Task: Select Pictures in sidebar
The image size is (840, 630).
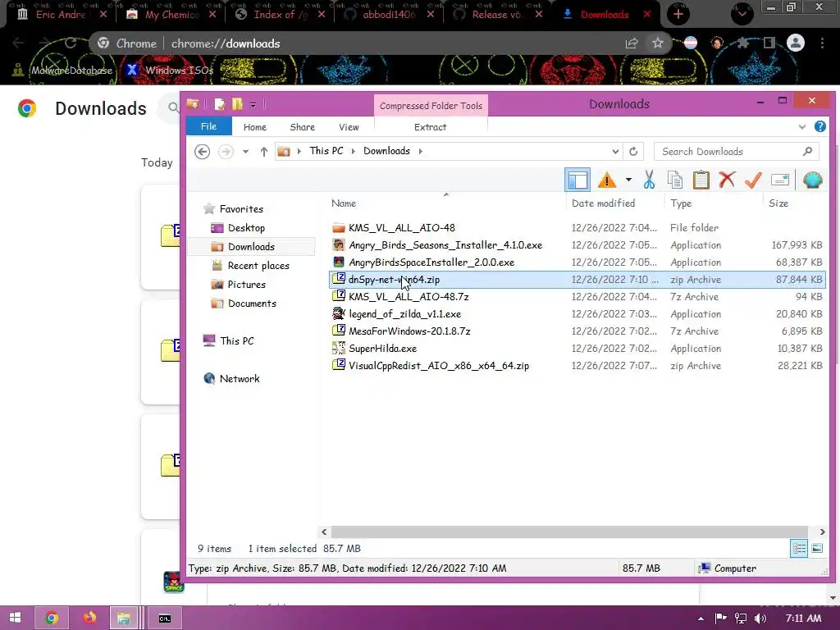Action: click(246, 285)
